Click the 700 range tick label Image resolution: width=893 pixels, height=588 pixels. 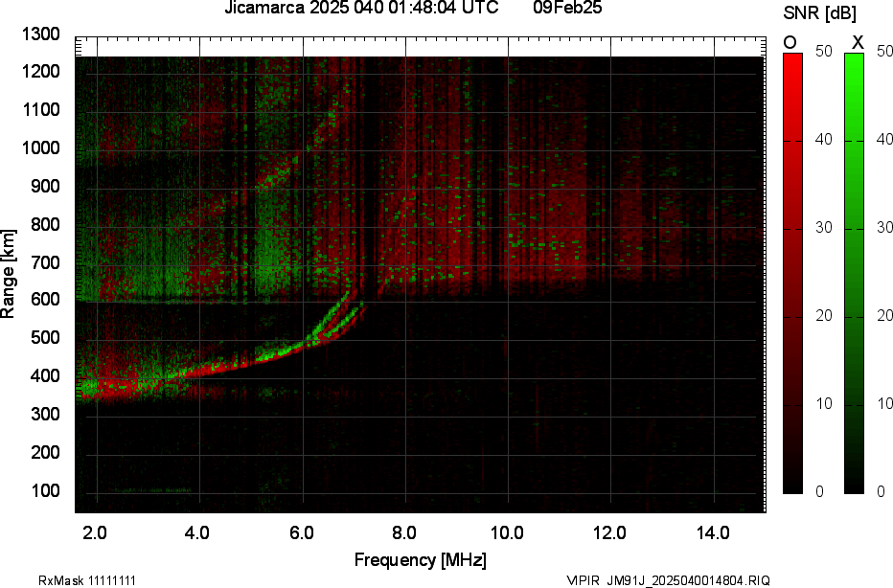(x=46, y=262)
